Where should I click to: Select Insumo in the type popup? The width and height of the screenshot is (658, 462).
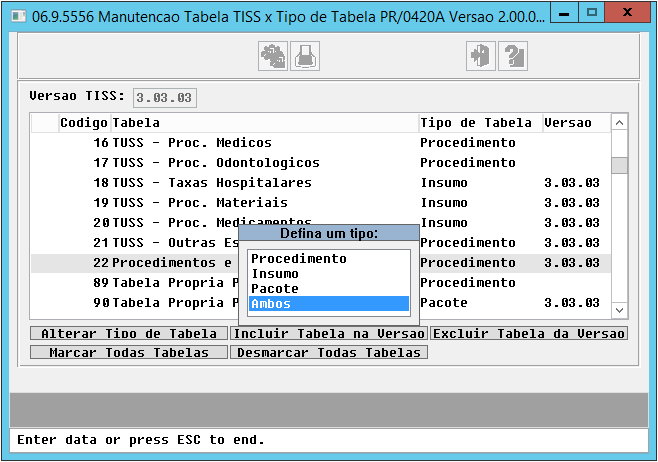[329, 274]
